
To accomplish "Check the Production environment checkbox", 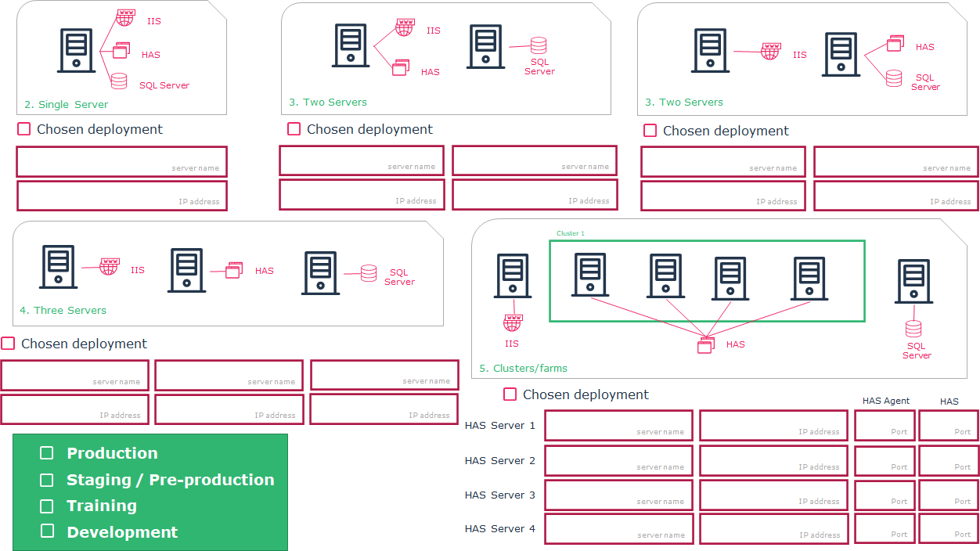I will [47, 453].
